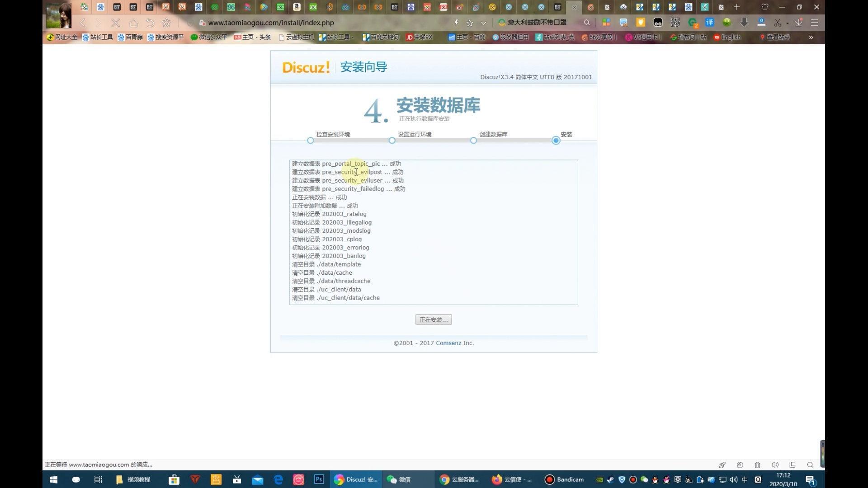Open the Windows Start menu
This screenshot has height=488, width=868.
pyautogui.click(x=53, y=479)
